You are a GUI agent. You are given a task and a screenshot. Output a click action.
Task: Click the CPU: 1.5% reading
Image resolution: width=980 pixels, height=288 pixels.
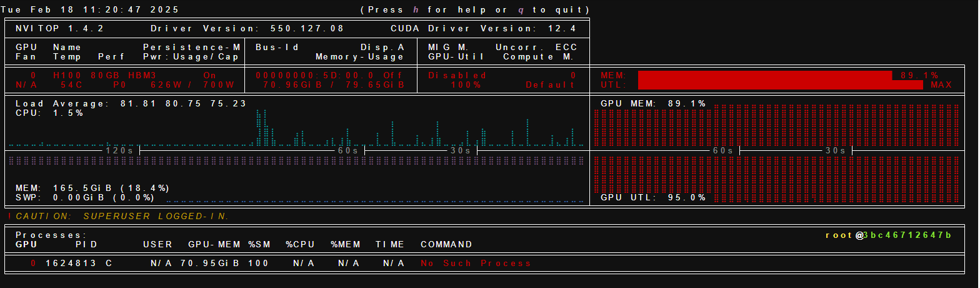coord(49,113)
